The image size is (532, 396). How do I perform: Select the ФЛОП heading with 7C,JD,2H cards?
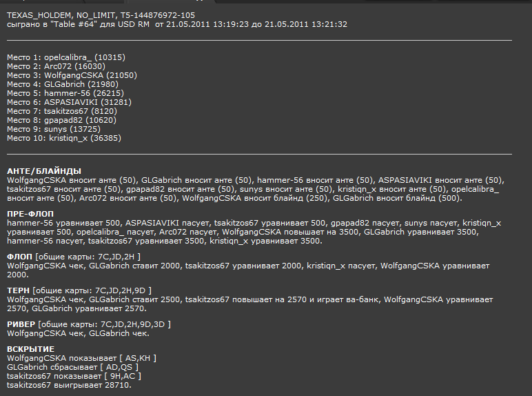[x=74, y=257]
